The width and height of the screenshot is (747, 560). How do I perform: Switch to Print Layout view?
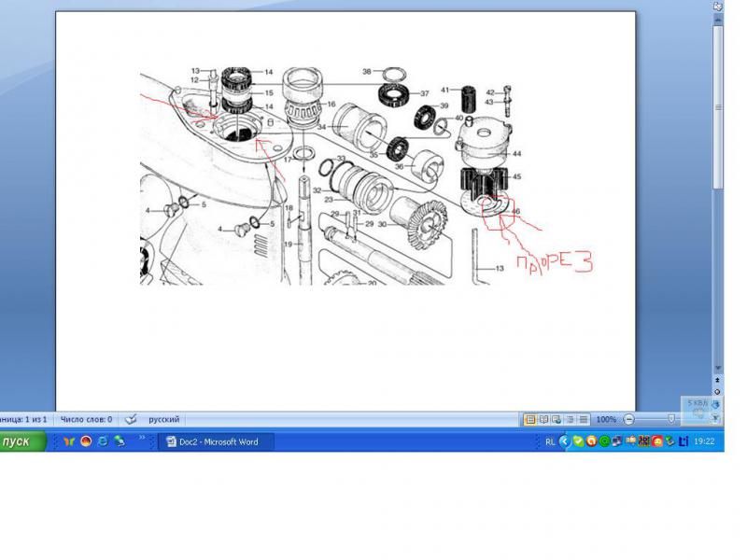click(x=530, y=420)
